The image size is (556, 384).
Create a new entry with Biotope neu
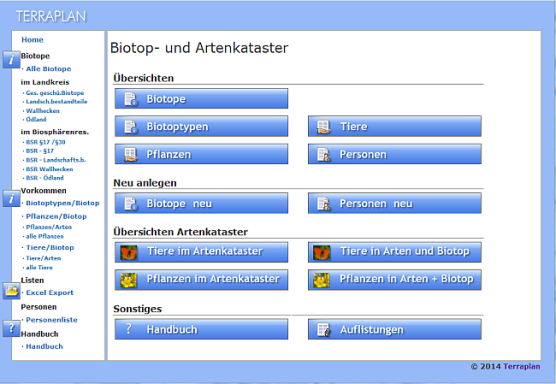201,203
